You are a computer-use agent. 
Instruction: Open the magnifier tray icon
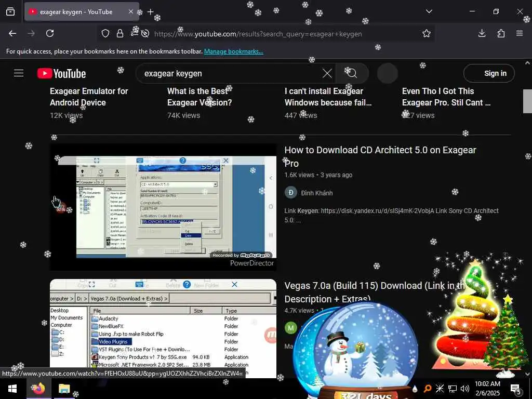point(428,389)
